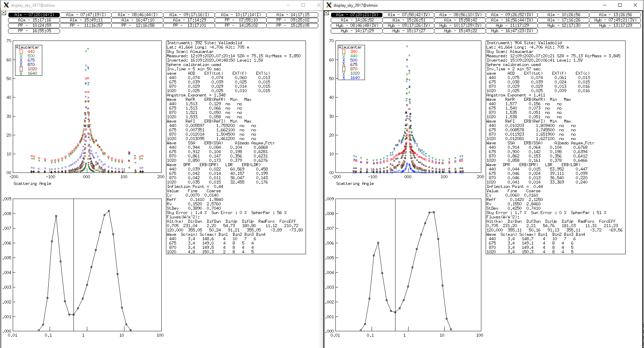The width and height of the screenshot is (644, 348).
Task: Switch to the Alm - 10:17:14(I) scan
Action: coord(240,15)
